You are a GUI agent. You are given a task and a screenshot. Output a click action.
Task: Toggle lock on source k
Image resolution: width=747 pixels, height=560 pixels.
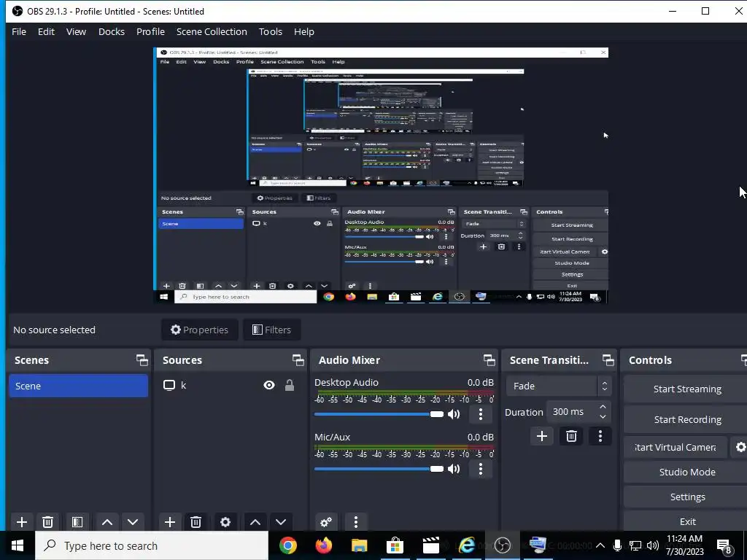click(x=289, y=385)
